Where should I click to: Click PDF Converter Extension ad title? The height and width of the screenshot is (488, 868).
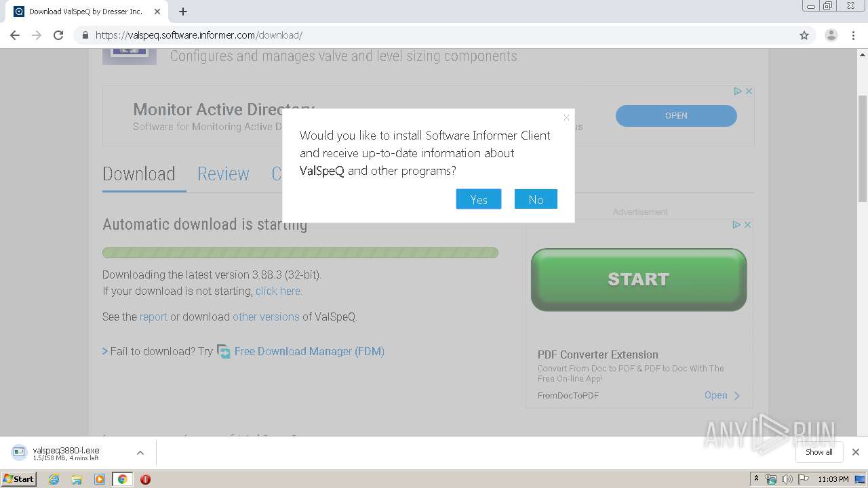pyautogui.click(x=598, y=354)
